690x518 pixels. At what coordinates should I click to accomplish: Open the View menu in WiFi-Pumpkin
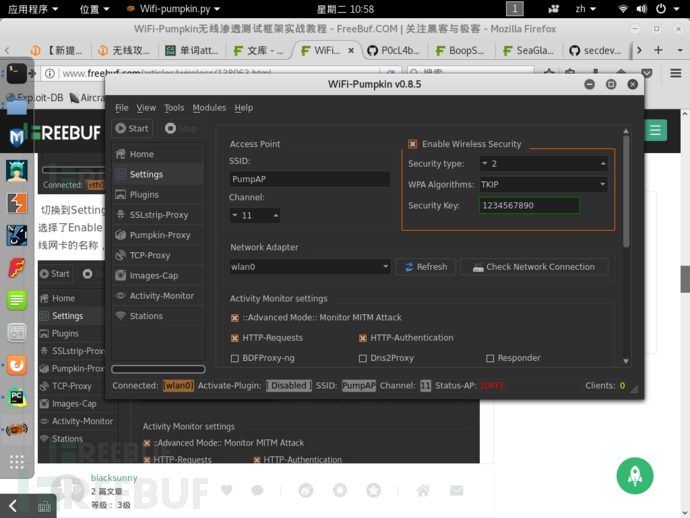tap(146, 108)
